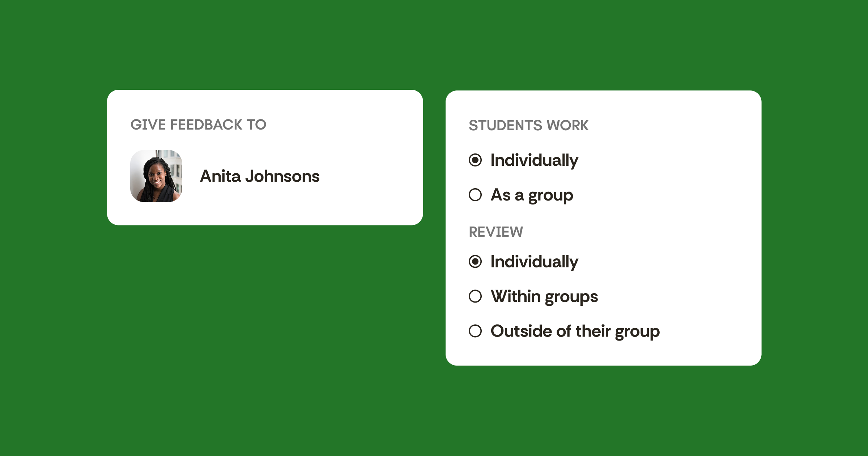Viewport: 868px width, 456px height.
Task: Click the green background below feedback card
Action: (264, 326)
